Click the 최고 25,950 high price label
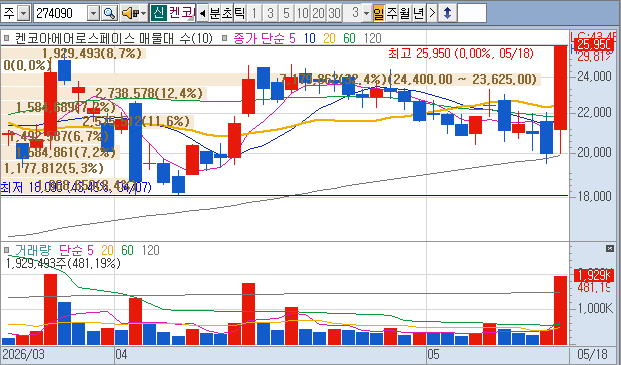The image size is (621, 365). point(461,53)
